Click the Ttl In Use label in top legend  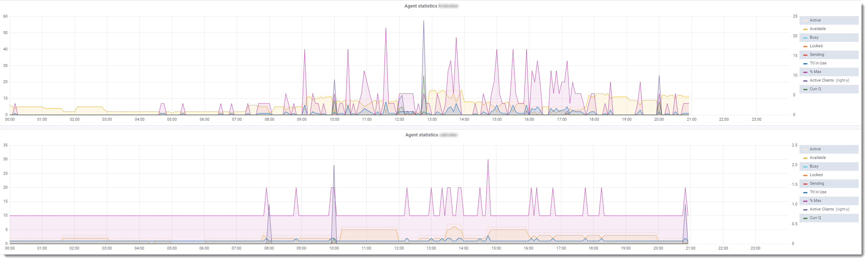(818, 63)
